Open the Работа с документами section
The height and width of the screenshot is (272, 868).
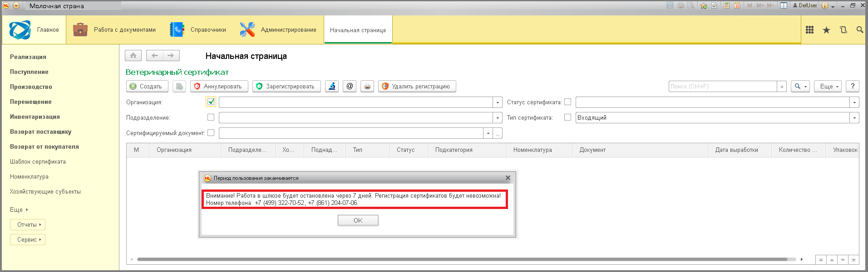pos(114,30)
